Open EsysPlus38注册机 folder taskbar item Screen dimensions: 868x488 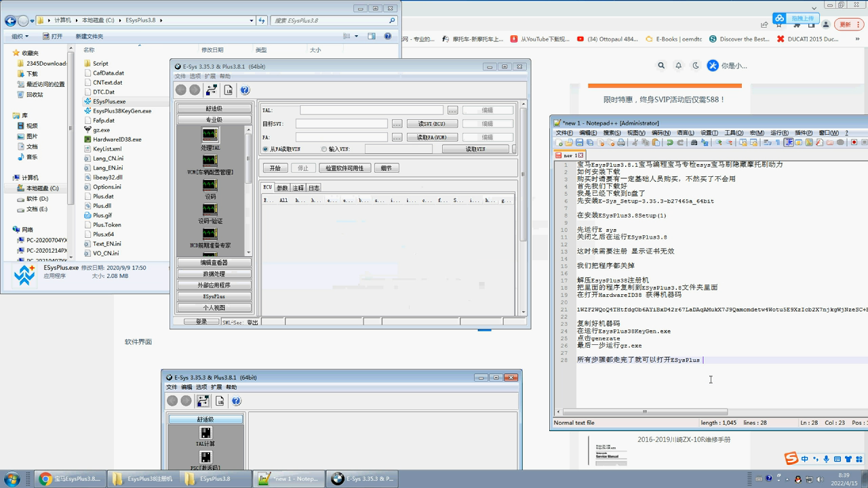click(143, 479)
